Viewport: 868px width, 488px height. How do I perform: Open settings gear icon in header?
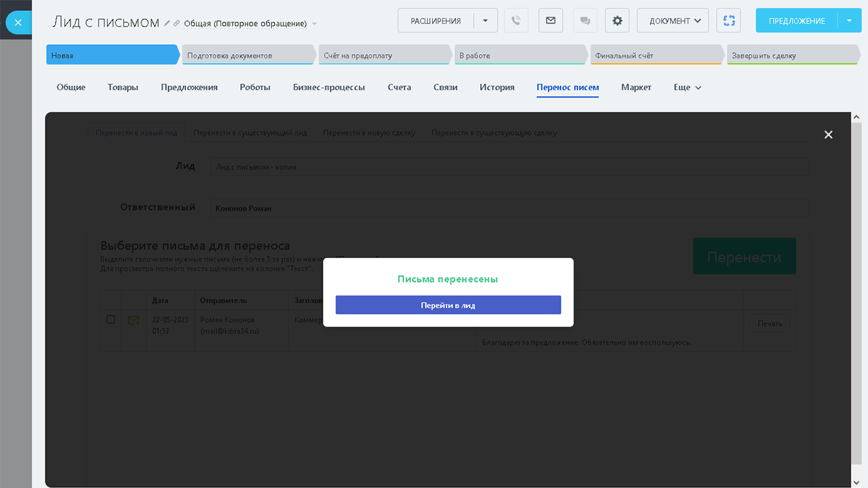point(617,20)
